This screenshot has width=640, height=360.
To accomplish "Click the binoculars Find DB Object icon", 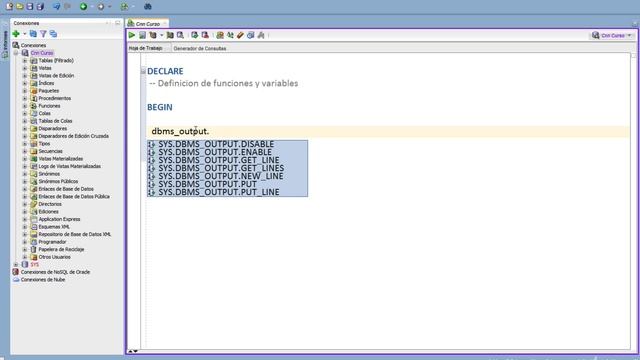I will (148, 7).
